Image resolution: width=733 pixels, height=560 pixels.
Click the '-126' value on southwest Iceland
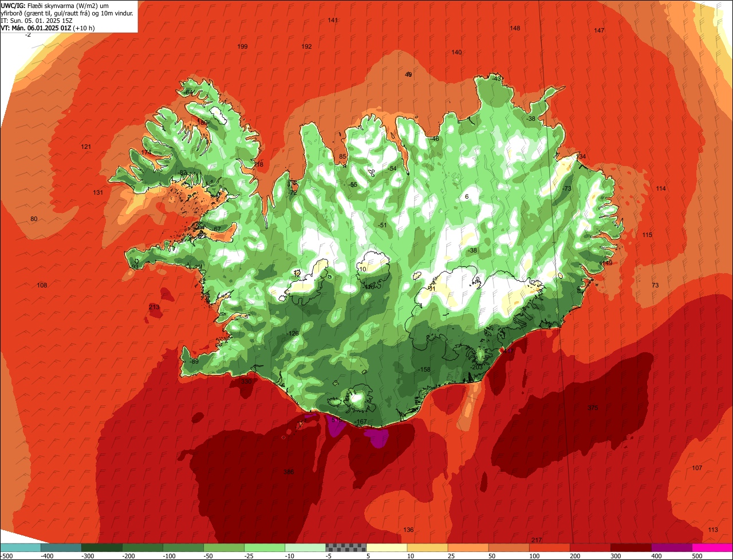pyautogui.click(x=292, y=333)
